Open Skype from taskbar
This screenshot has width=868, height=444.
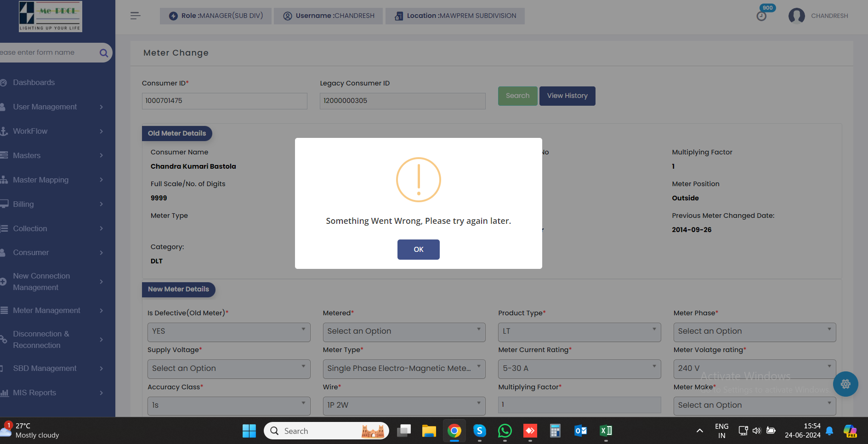pos(479,431)
